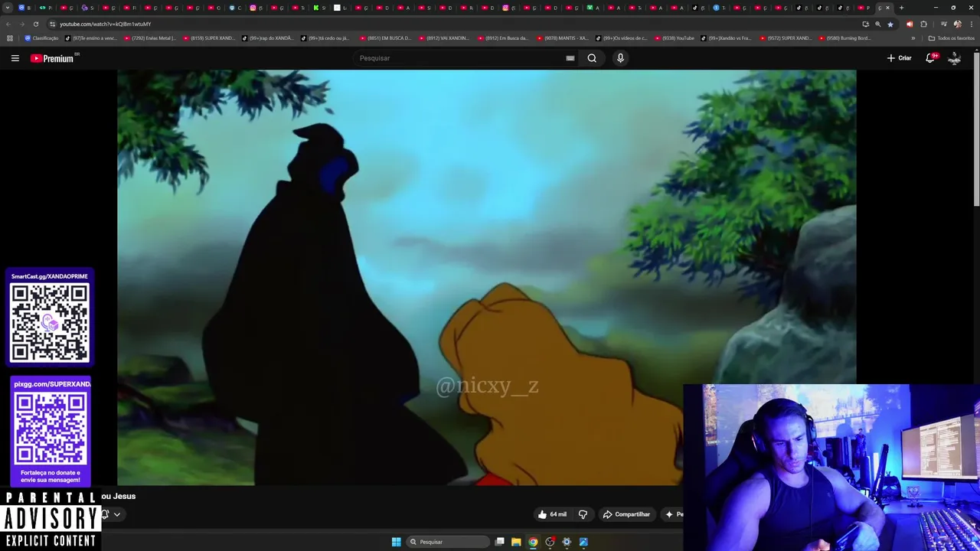Dislike the video
This screenshot has height=551, width=980.
[x=583, y=514]
